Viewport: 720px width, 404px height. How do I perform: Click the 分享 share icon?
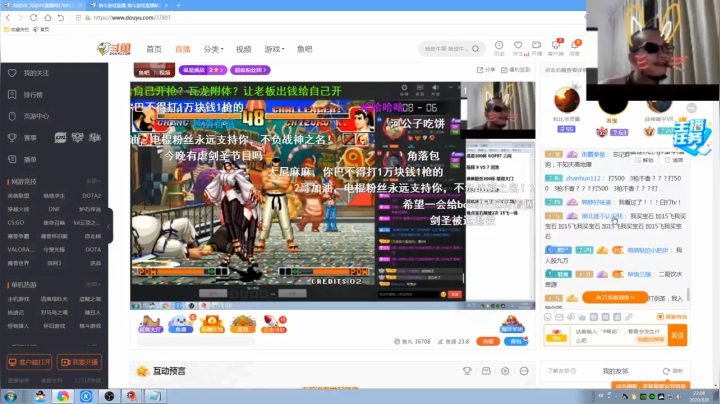pyautogui.click(x=486, y=70)
